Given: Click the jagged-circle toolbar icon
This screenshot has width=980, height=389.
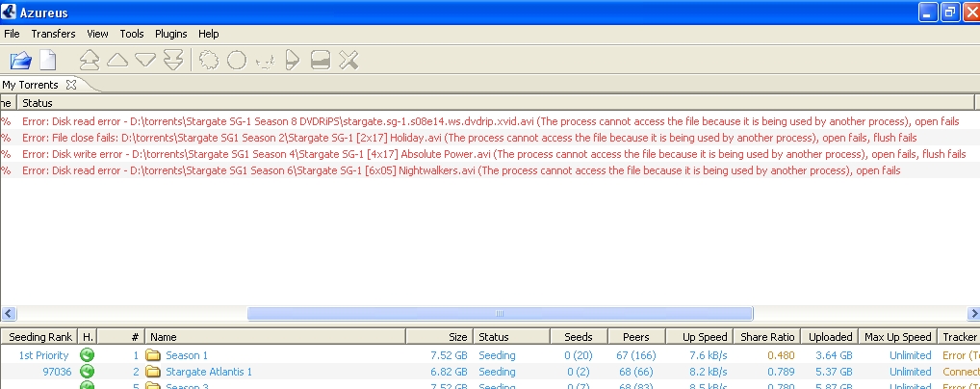Looking at the screenshot, I should (209, 60).
